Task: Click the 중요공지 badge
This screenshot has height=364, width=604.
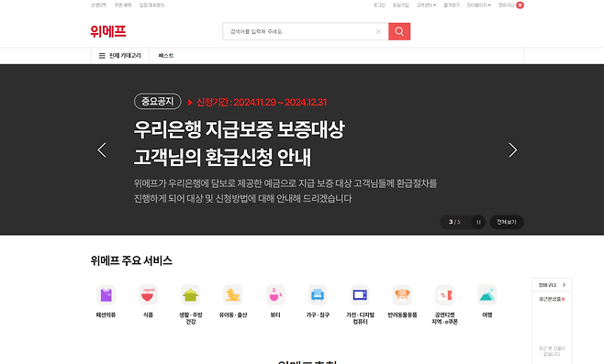Action: point(158,101)
